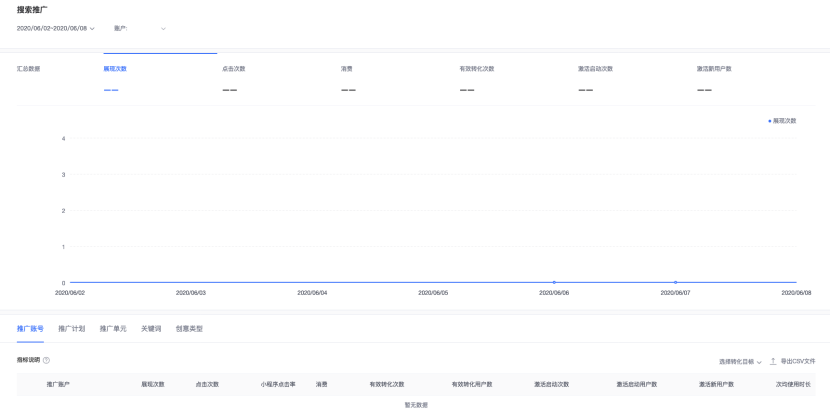Select the 激活新用户数 metric card
830x410 pixels.
(714, 69)
